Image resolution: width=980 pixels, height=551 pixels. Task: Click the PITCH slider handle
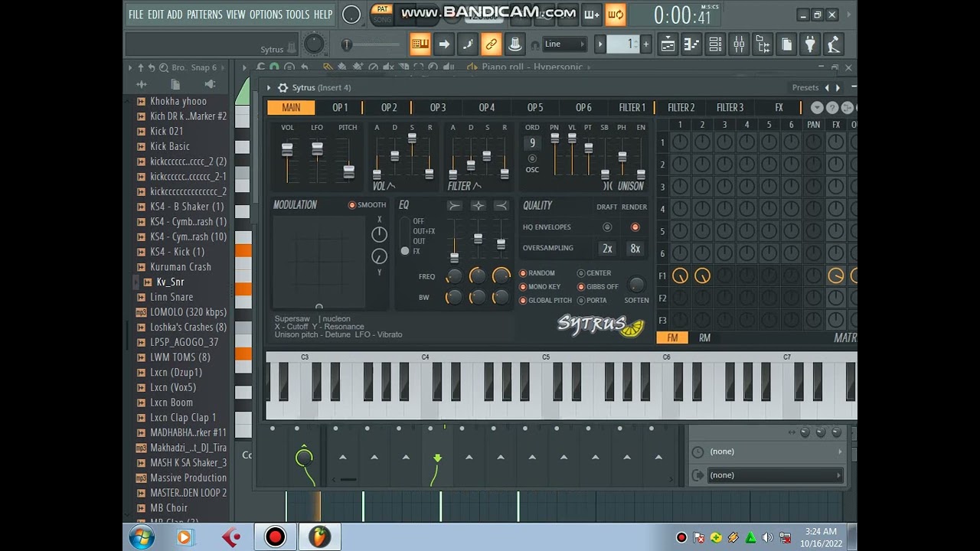pos(348,171)
